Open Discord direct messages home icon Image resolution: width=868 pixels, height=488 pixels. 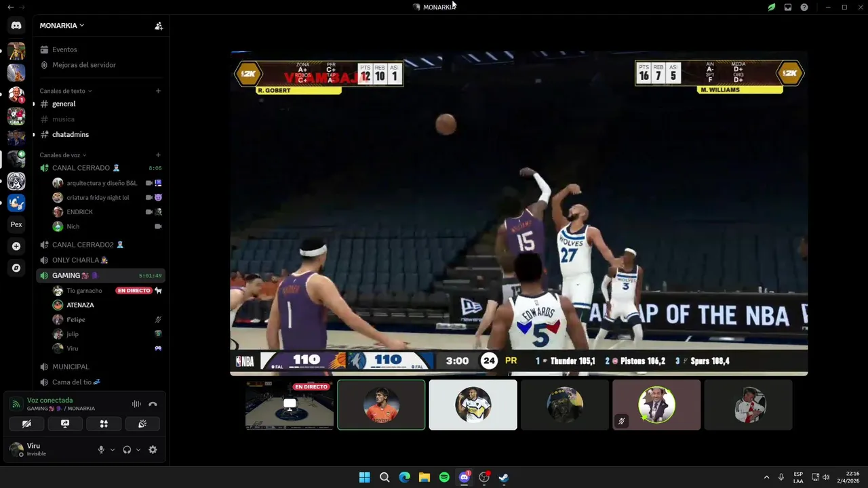tap(16, 26)
